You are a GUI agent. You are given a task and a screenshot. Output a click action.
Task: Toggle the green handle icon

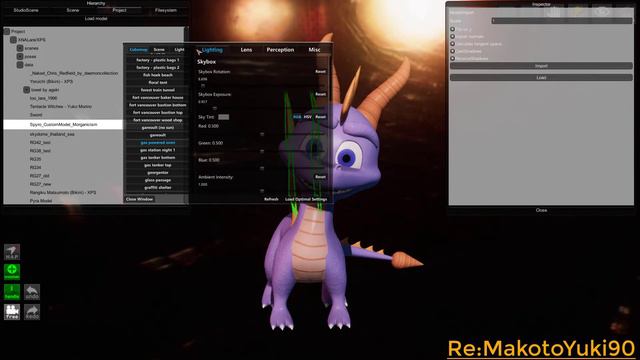click(x=12, y=292)
